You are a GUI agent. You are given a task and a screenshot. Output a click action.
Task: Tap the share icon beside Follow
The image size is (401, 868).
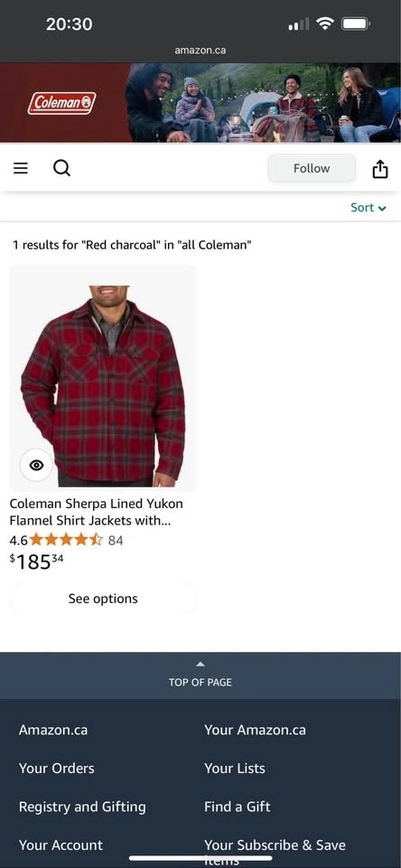pyautogui.click(x=380, y=168)
